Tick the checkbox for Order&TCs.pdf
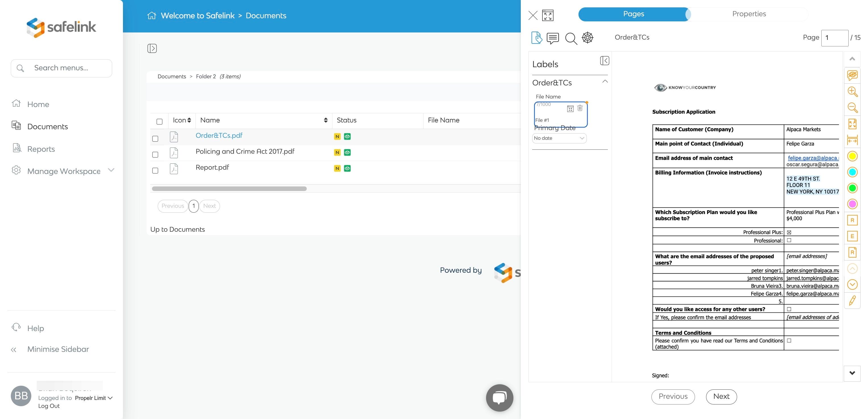Image resolution: width=868 pixels, height=419 pixels. [x=155, y=139]
